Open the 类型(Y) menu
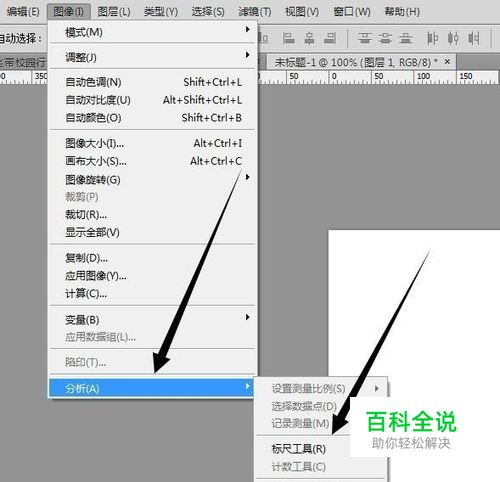 161,12
